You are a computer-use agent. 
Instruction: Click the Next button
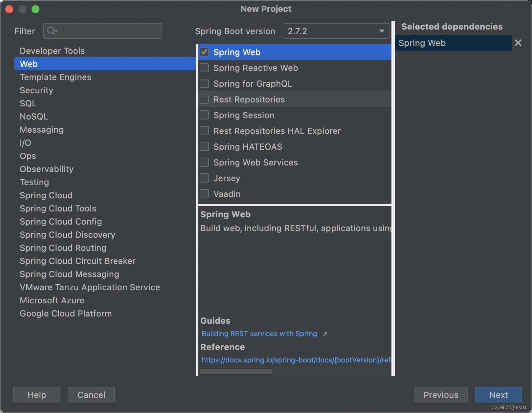[x=498, y=395]
